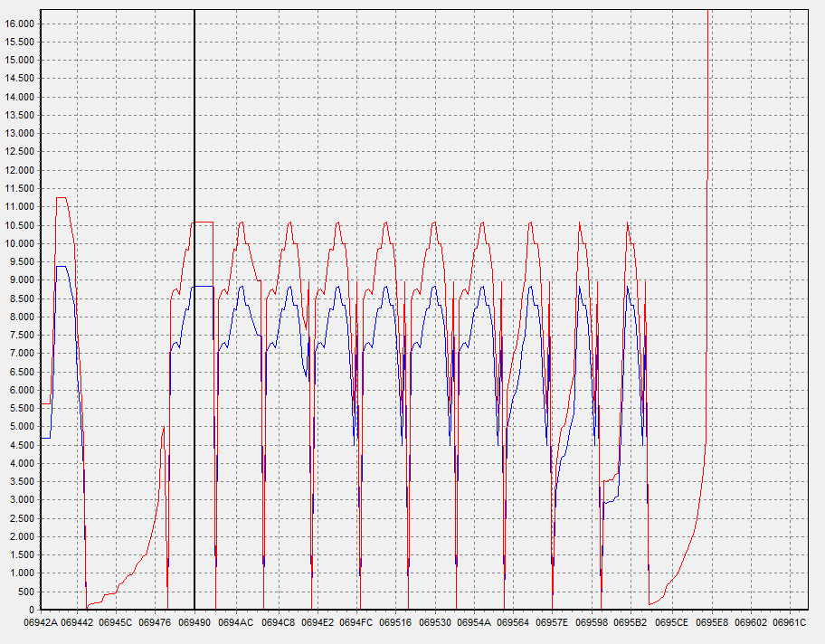
Task: Select the 06942A label on the x-axis
Action: click(x=41, y=623)
